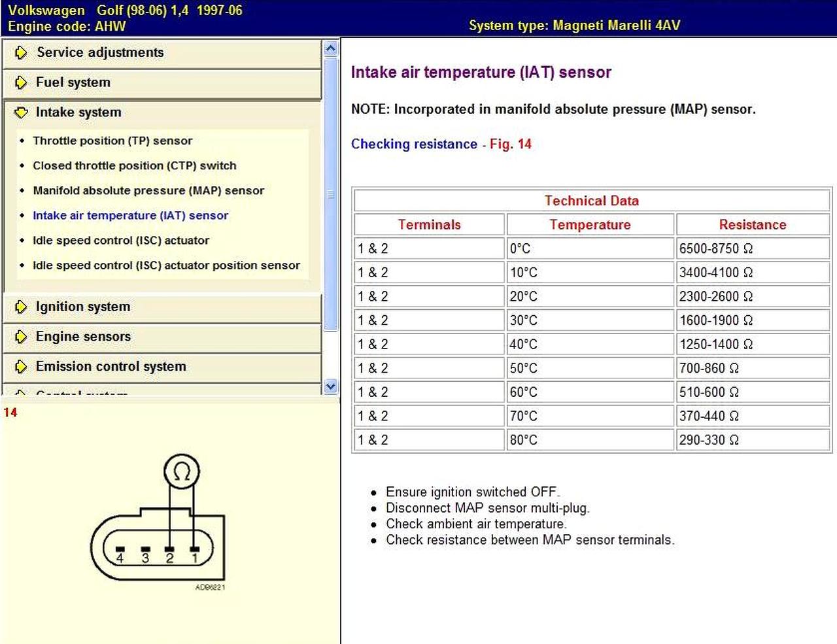Click the 3400-4100 Ω resistance cell
This screenshot has width=837, height=644.
(x=753, y=273)
